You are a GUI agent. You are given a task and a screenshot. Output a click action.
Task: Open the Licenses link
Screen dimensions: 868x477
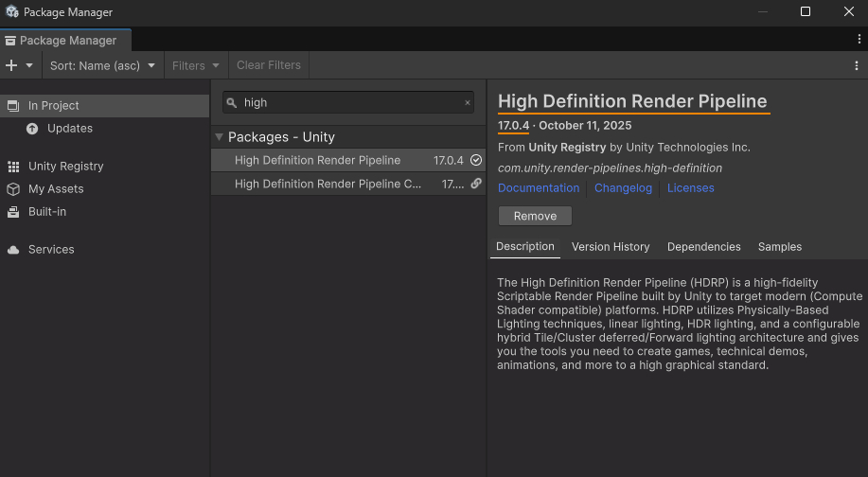(690, 187)
